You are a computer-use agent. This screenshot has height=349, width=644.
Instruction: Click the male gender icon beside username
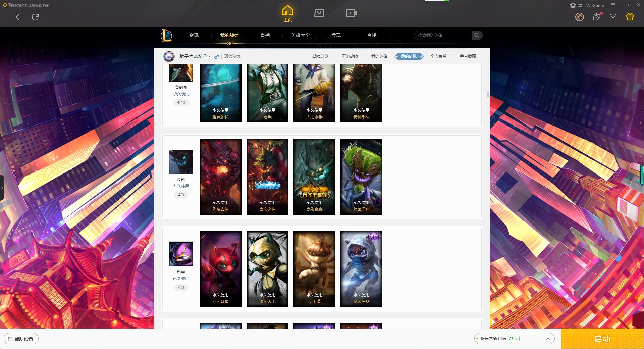[x=217, y=56]
